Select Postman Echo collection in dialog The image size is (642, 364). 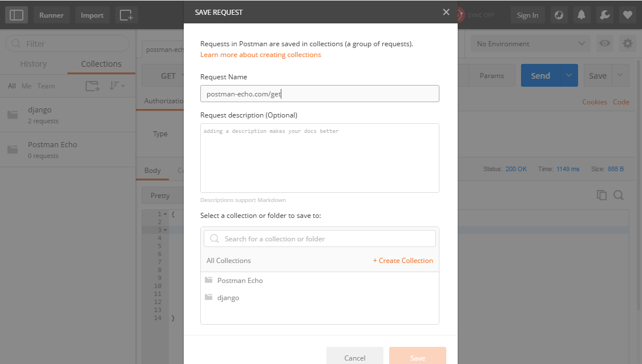(320, 281)
